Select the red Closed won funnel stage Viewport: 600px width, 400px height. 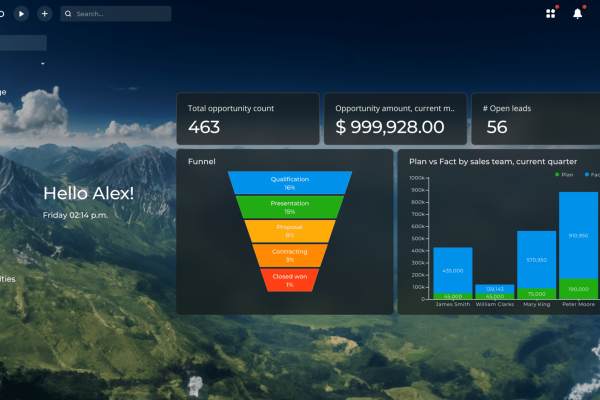[289, 280]
